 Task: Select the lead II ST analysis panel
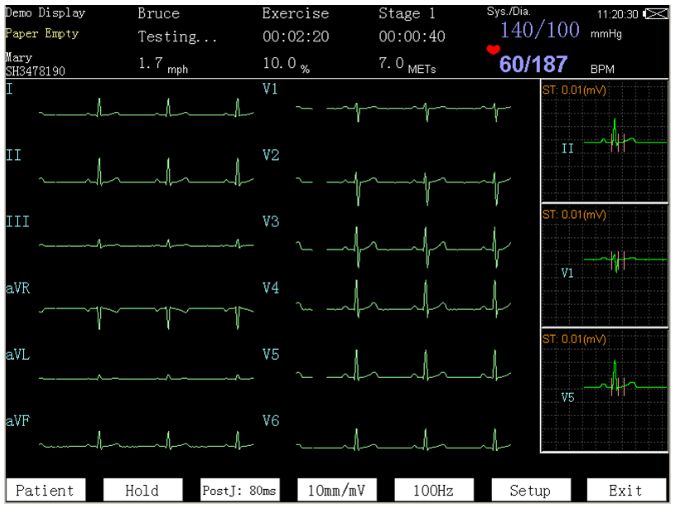(x=603, y=143)
